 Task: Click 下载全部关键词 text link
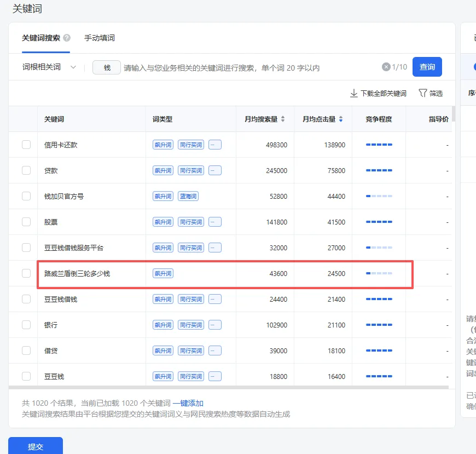coord(383,93)
